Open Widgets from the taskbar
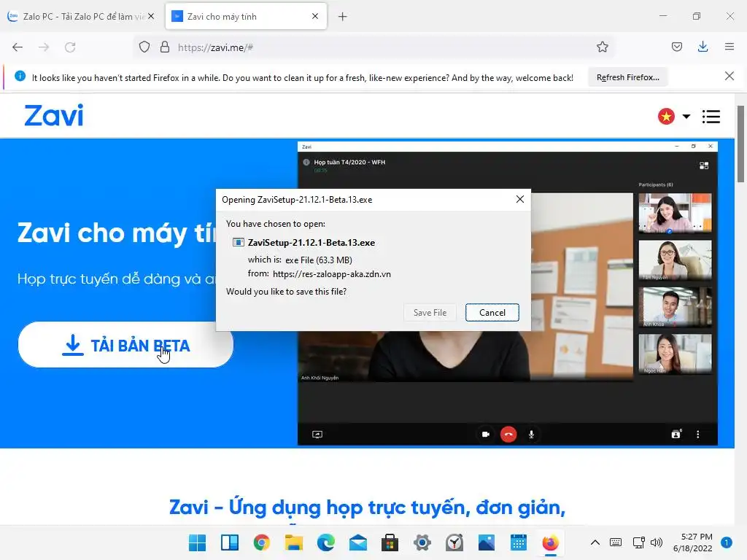Viewport: 747px width, 560px height. pyautogui.click(x=230, y=542)
